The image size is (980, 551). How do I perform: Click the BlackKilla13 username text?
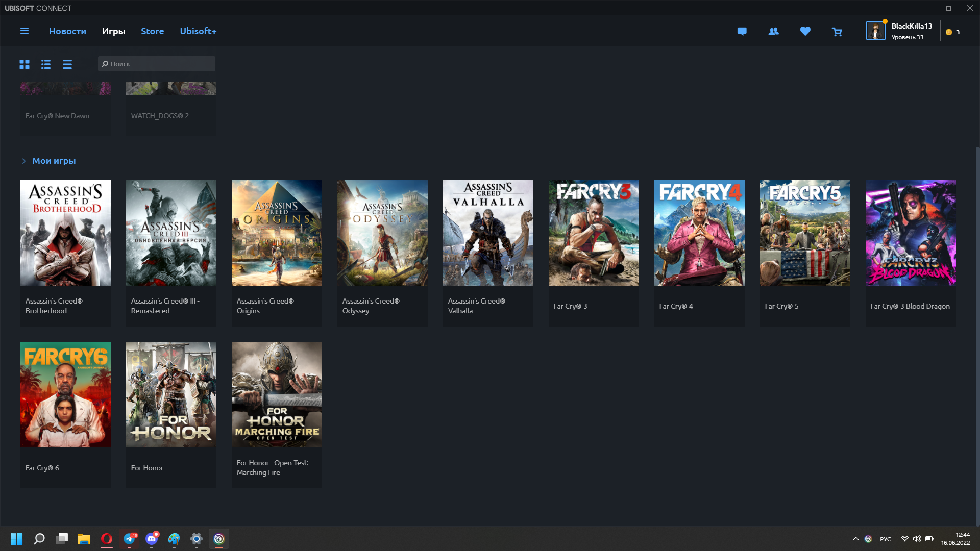(912, 26)
